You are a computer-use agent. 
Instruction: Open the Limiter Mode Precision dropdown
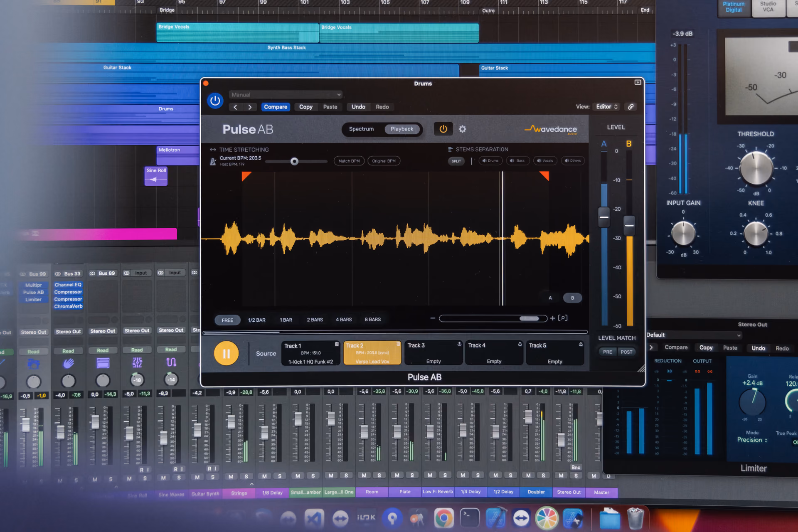tap(753, 440)
